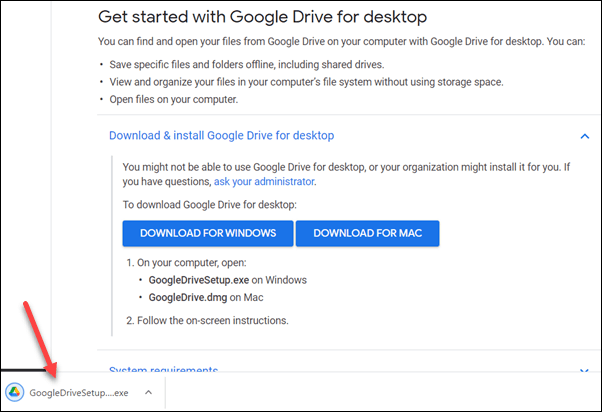Click the 'Get started with Google Drive for desktop' heading

tap(263, 17)
